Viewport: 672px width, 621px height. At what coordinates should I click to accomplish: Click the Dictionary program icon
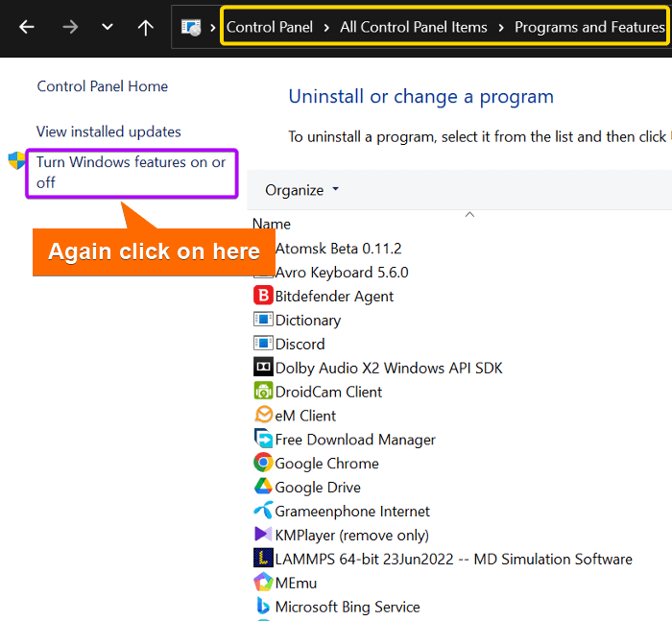pos(263,320)
